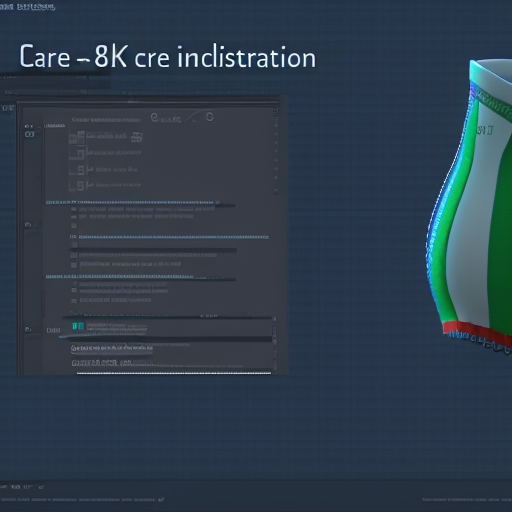Click the "Care – 8K cre inclistration" heading
The width and height of the screenshot is (512, 512).
[x=167, y=57]
